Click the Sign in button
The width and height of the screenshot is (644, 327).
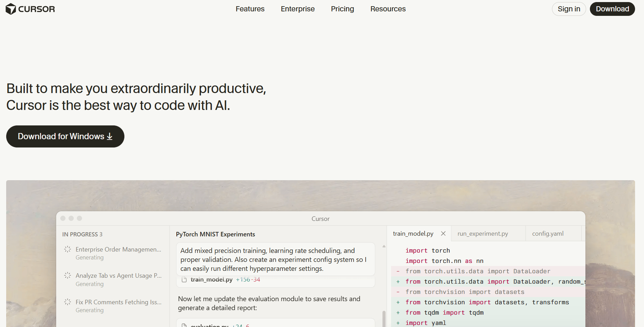[x=569, y=9]
